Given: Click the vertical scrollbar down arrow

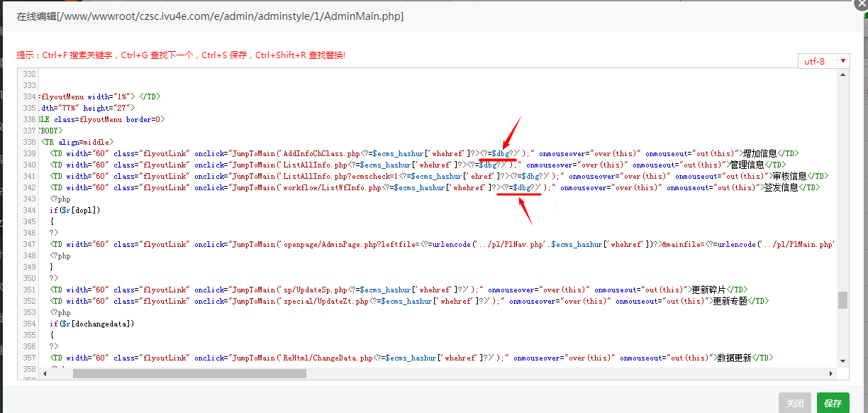Looking at the screenshot, I should pos(842,362).
